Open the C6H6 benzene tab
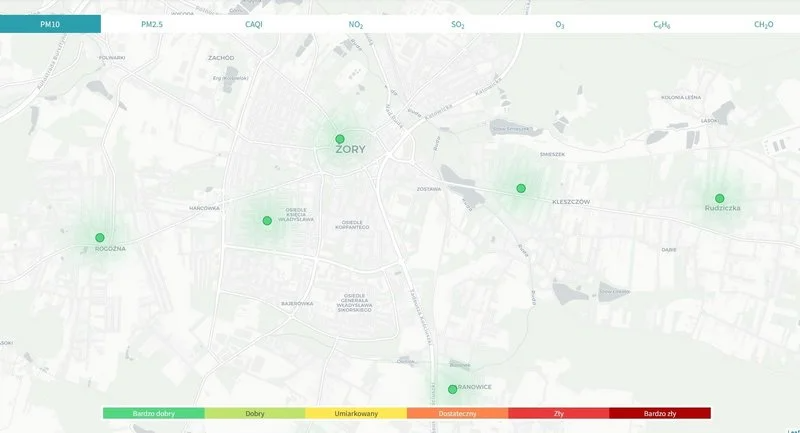 [x=663, y=24]
